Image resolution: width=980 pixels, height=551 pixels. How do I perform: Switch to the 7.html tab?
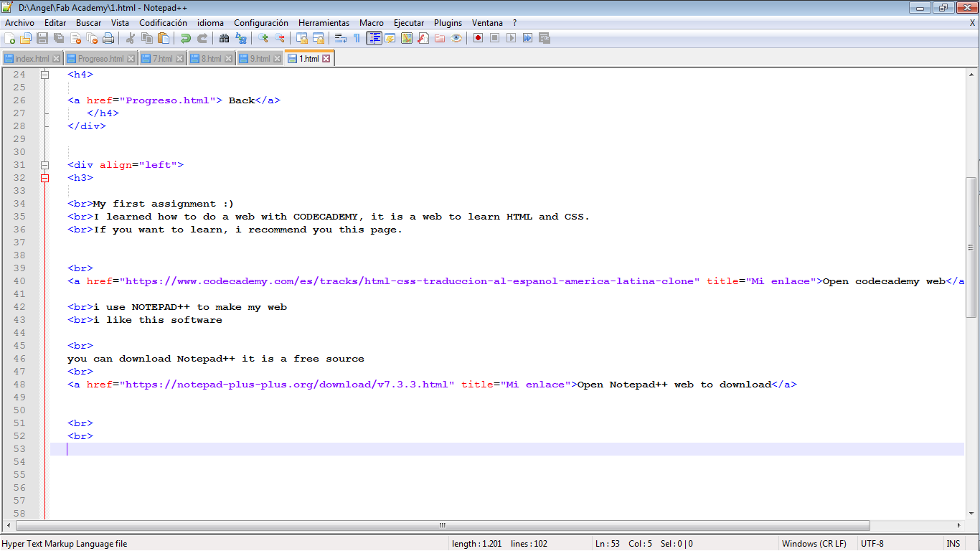tap(162, 59)
